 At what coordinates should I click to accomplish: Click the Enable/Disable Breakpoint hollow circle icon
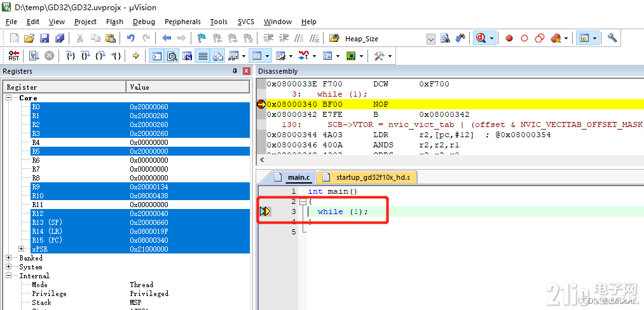[524, 38]
